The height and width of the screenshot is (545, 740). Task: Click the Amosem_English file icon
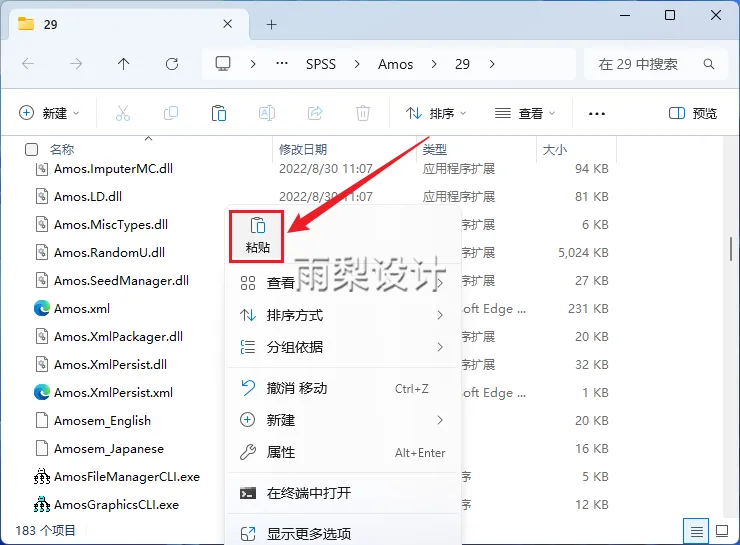[42, 420]
